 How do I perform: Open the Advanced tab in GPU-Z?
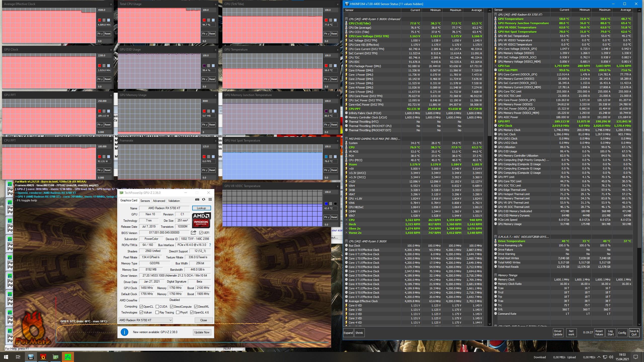[159, 201]
